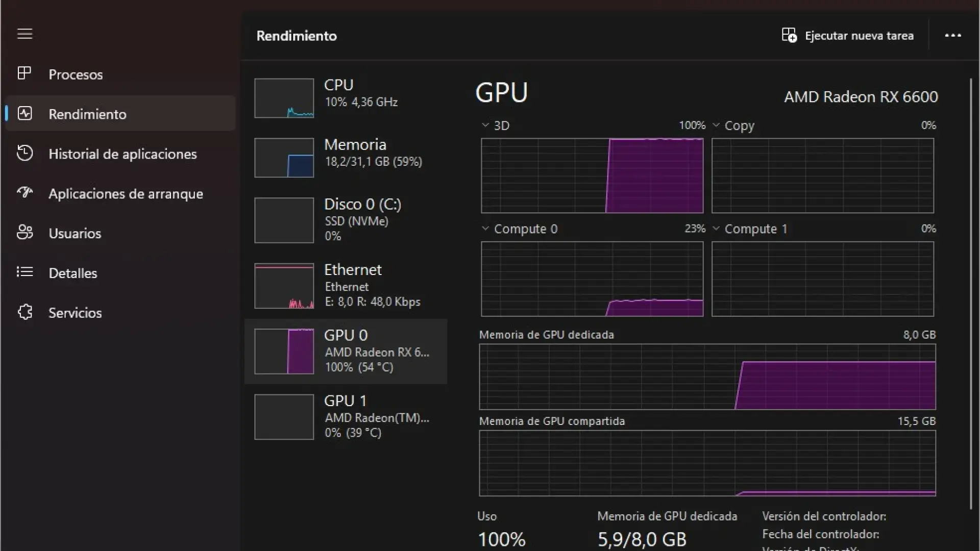Click the Servicios puzzle-gear icon
This screenshot has height=551, width=980.
coord(24,312)
